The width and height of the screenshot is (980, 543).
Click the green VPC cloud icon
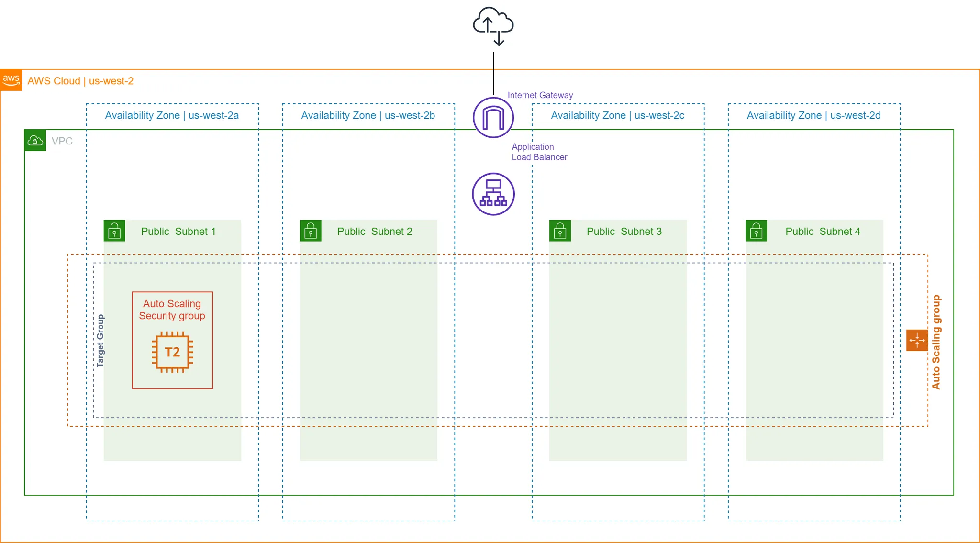click(35, 141)
